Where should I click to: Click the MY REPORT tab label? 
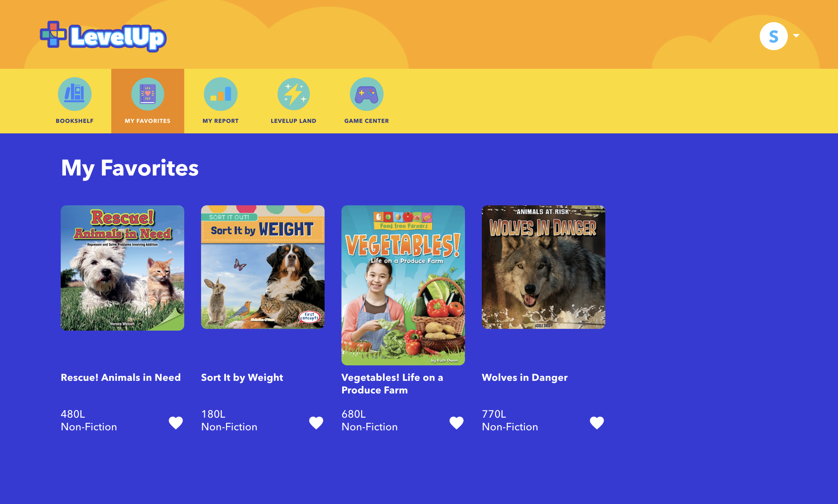[221, 121]
